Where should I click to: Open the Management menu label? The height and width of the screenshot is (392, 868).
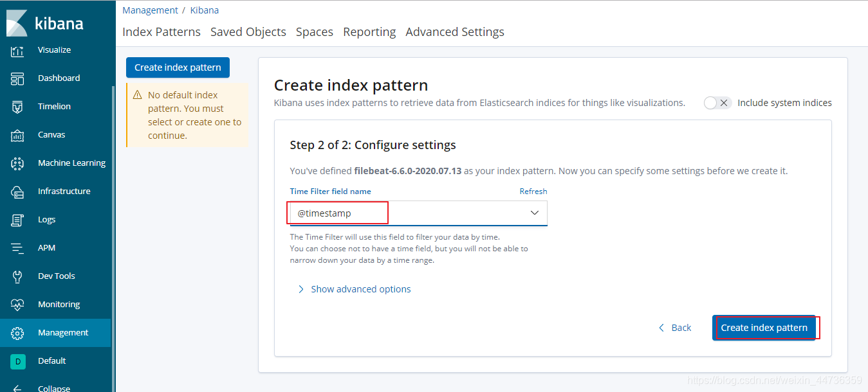point(63,333)
